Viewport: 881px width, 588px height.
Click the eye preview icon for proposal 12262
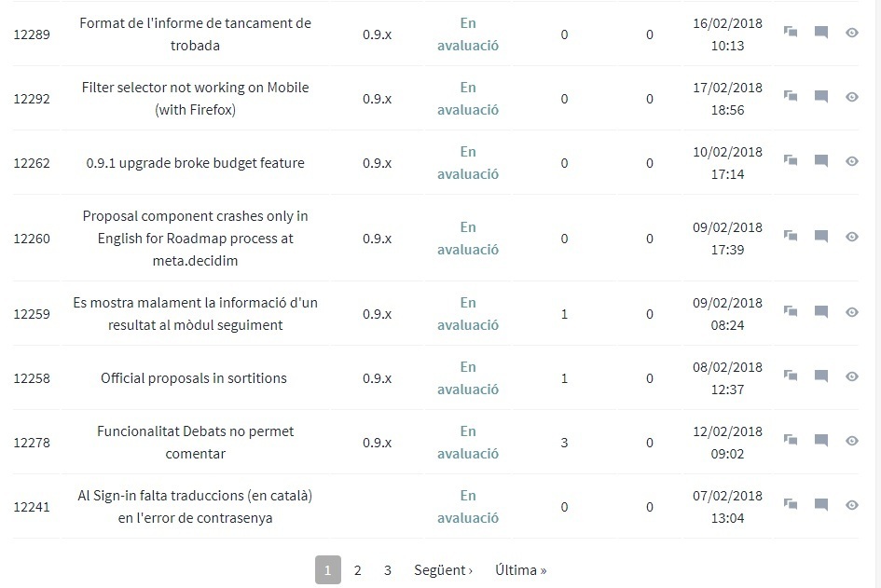[x=852, y=161]
